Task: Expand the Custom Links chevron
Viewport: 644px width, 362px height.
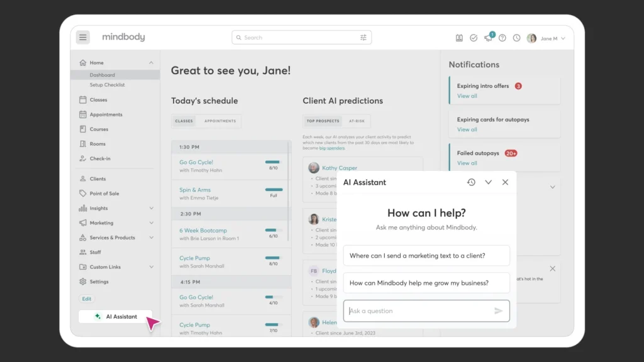Action: pyautogui.click(x=151, y=266)
